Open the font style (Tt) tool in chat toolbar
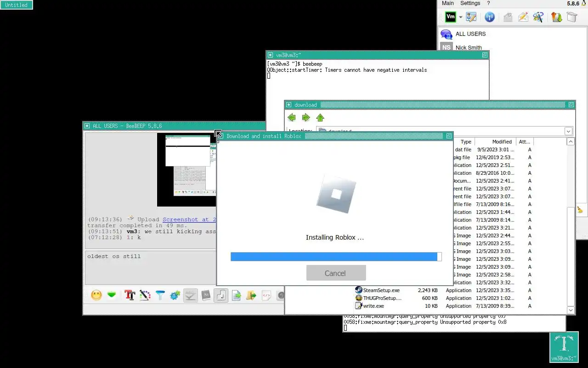The width and height of the screenshot is (588, 368). coord(130,295)
